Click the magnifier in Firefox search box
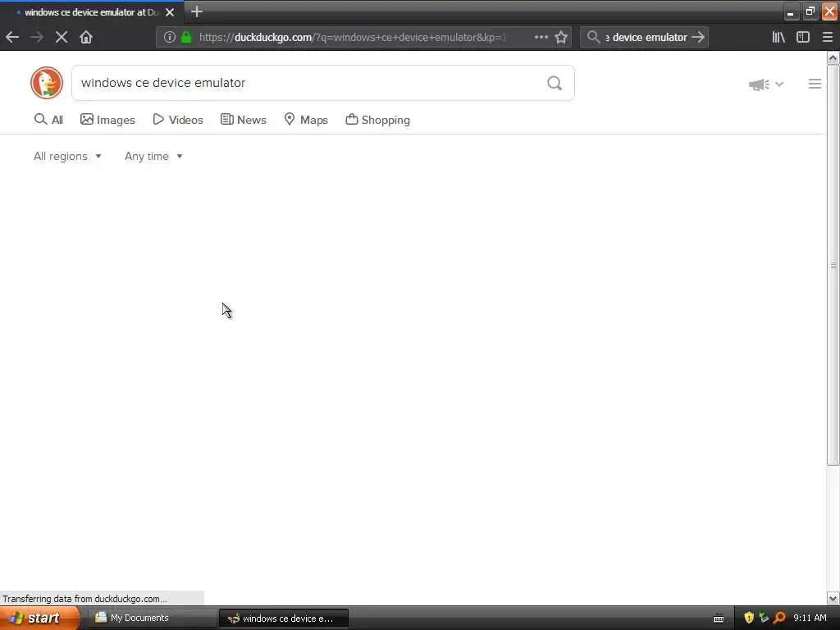The height and width of the screenshot is (630, 840). coord(593,37)
